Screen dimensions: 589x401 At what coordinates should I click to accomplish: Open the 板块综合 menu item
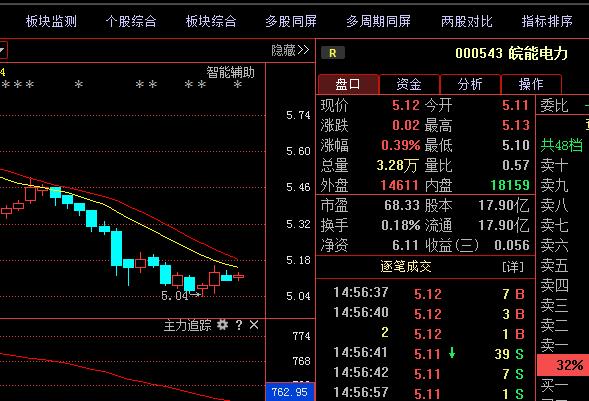[211, 21]
